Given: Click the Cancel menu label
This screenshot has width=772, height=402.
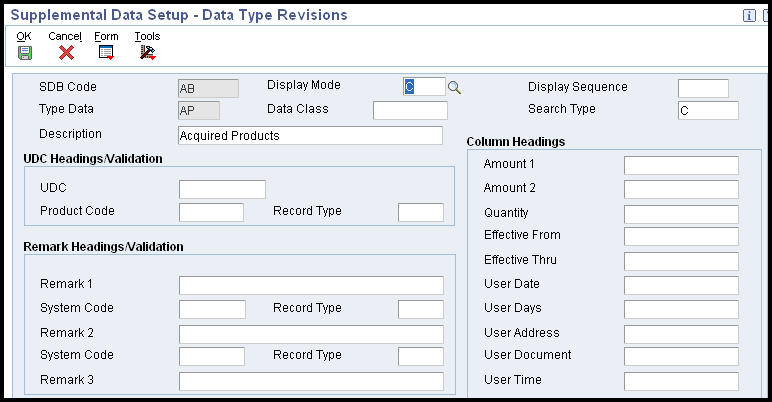Looking at the screenshot, I should click(65, 36).
